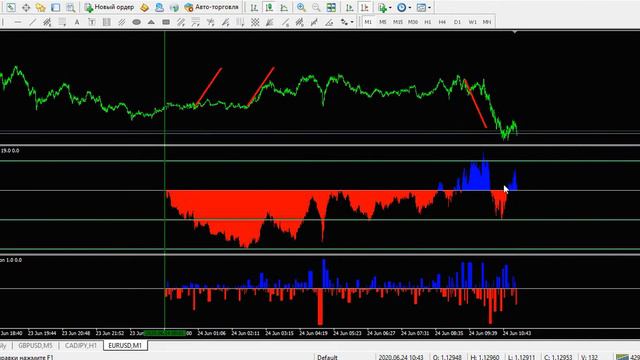The image size is (640, 360).
Task: Click the H: 1.12960 status value
Action: coord(484,357)
